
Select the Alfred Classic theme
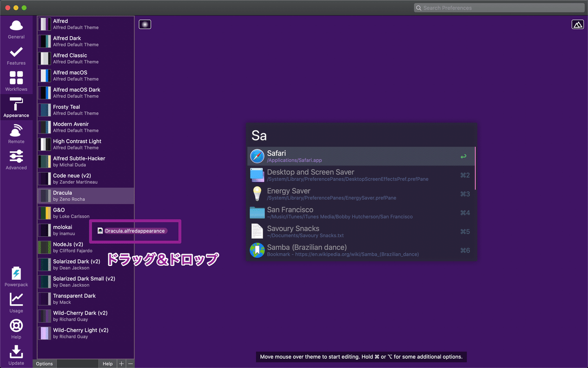[86, 58]
